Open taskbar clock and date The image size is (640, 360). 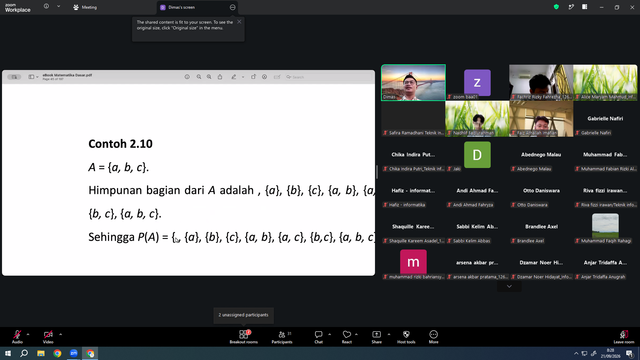click(610, 353)
